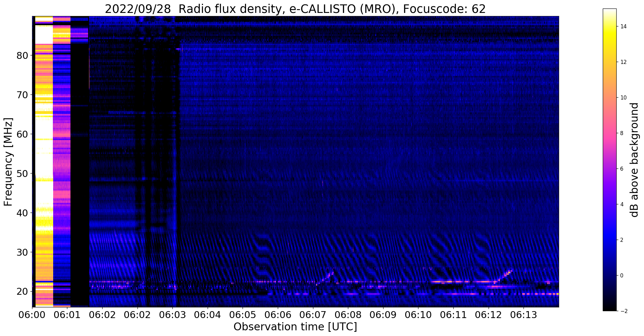The height and width of the screenshot is (336, 644).
Task: Click the colorbar tick labeled 14
Action: point(623,26)
